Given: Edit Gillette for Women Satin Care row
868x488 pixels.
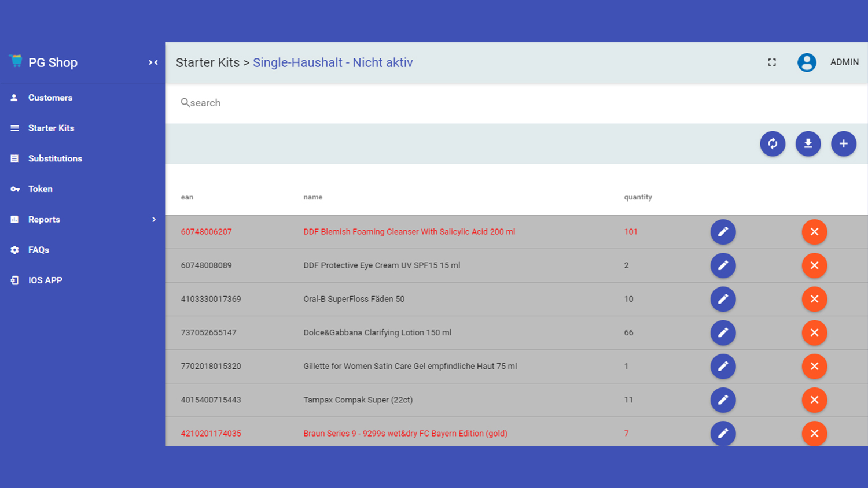Looking at the screenshot, I should click(723, 366).
